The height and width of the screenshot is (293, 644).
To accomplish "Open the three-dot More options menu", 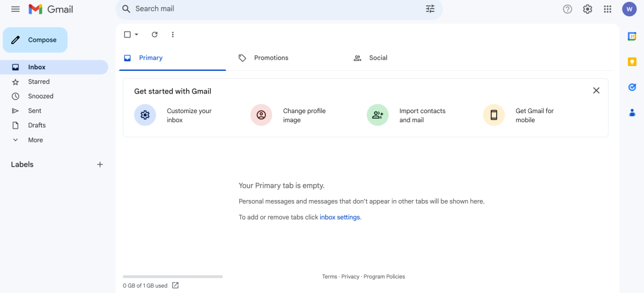I will click(x=173, y=35).
